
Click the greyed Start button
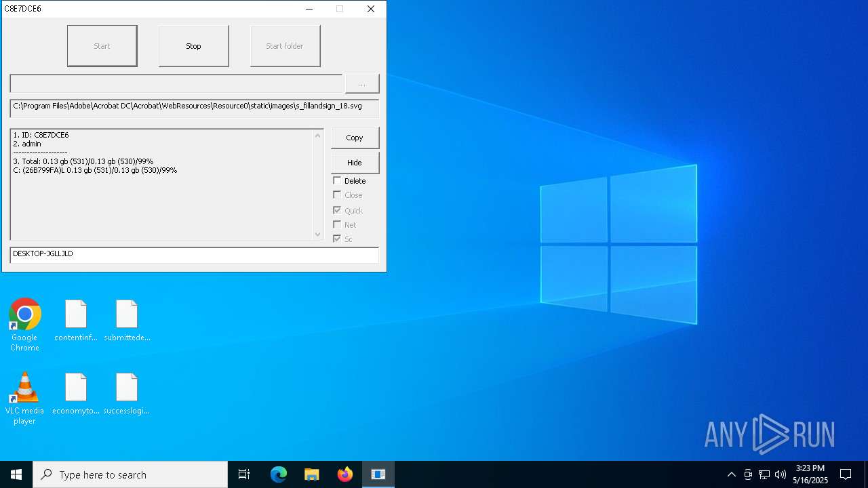point(102,46)
